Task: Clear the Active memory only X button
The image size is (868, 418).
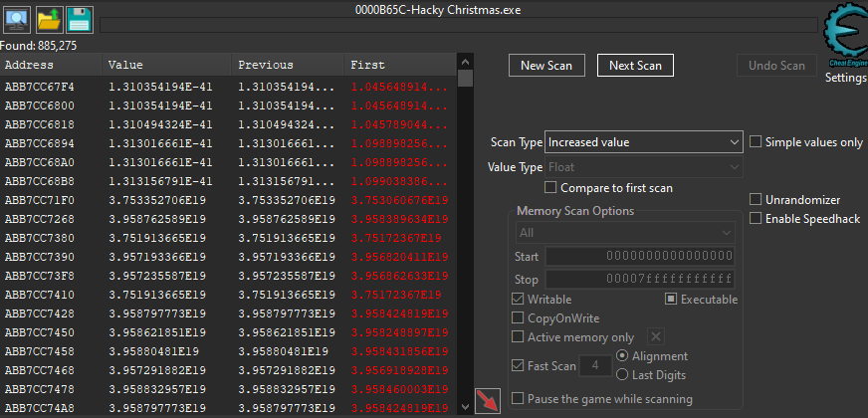Action: [655, 336]
